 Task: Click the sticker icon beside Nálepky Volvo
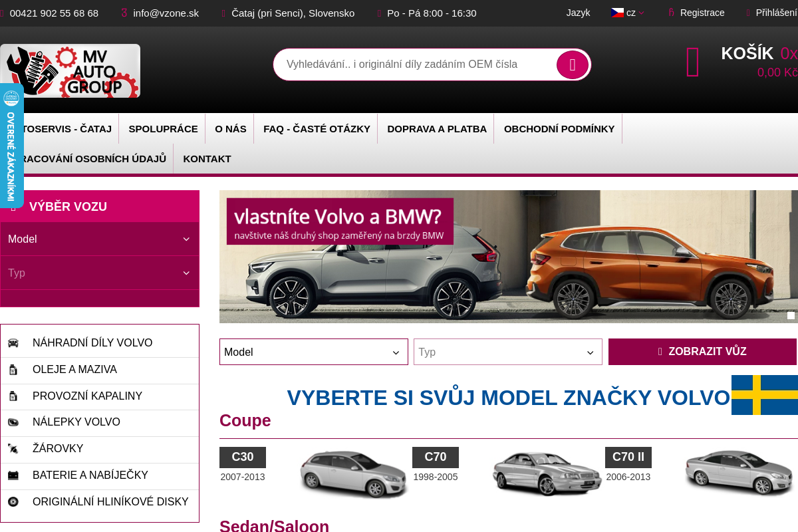coord(13,422)
